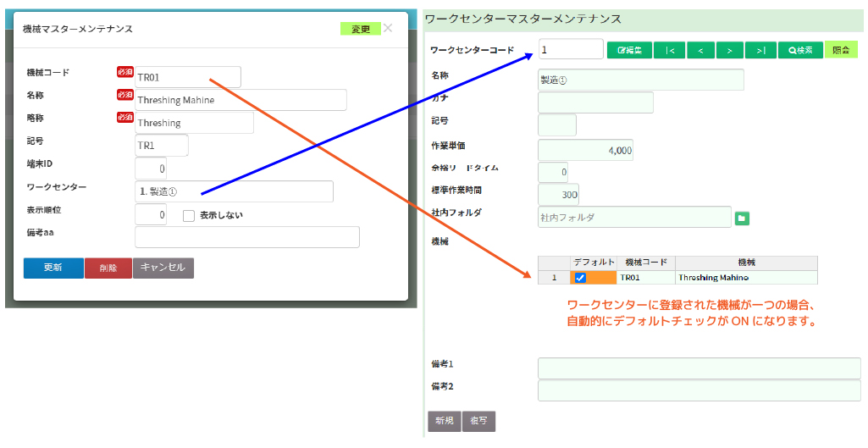The image size is (868, 448).
Task: Open the 社内フォルダ green folder icon
Action: [x=741, y=218]
